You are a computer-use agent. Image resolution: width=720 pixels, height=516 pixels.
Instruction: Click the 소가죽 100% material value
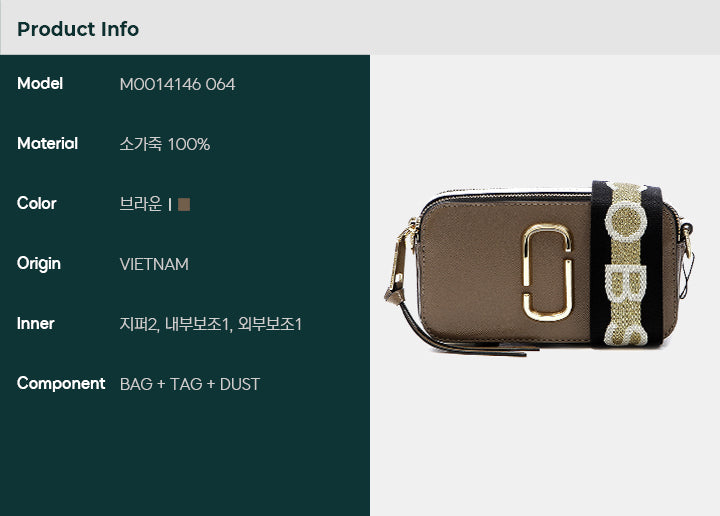[x=164, y=144]
